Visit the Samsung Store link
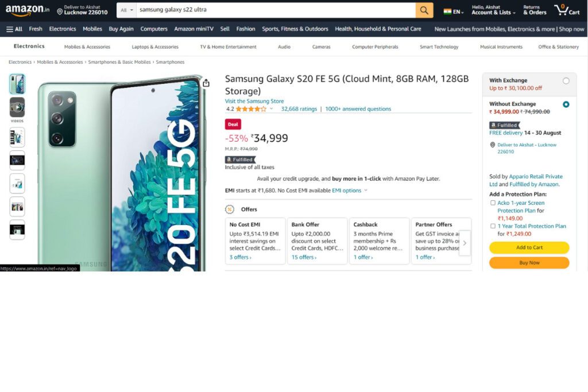 [254, 101]
